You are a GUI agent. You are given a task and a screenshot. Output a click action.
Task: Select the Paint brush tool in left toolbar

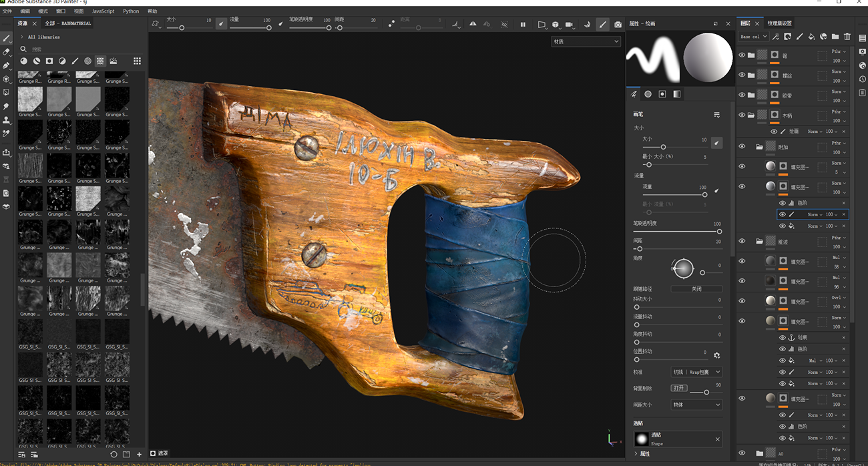click(7, 38)
